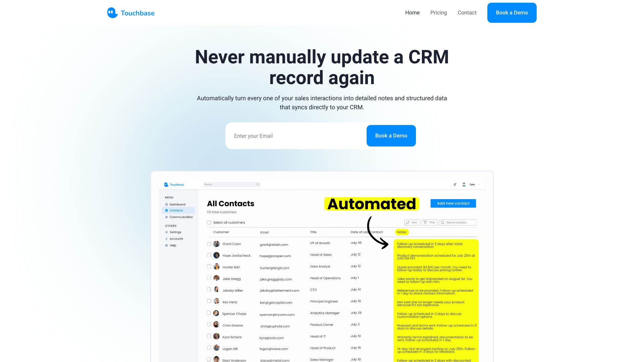Image resolution: width=644 pixels, height=362 pixels.
Task: Click the Communication icon in sidebar
Action: [167, 217]
